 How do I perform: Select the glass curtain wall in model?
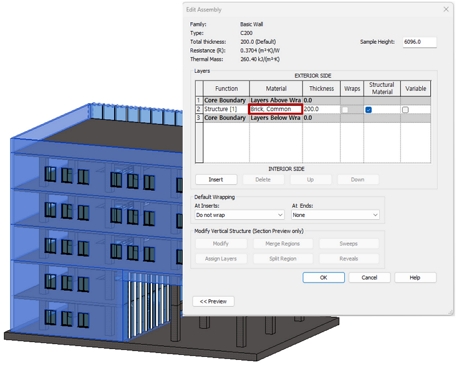tap(148, 305)
